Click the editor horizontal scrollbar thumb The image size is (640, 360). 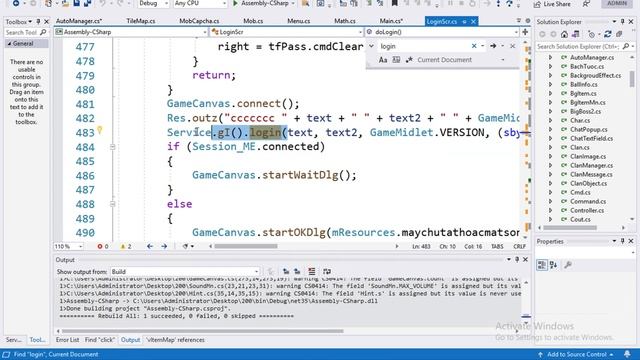246,246
